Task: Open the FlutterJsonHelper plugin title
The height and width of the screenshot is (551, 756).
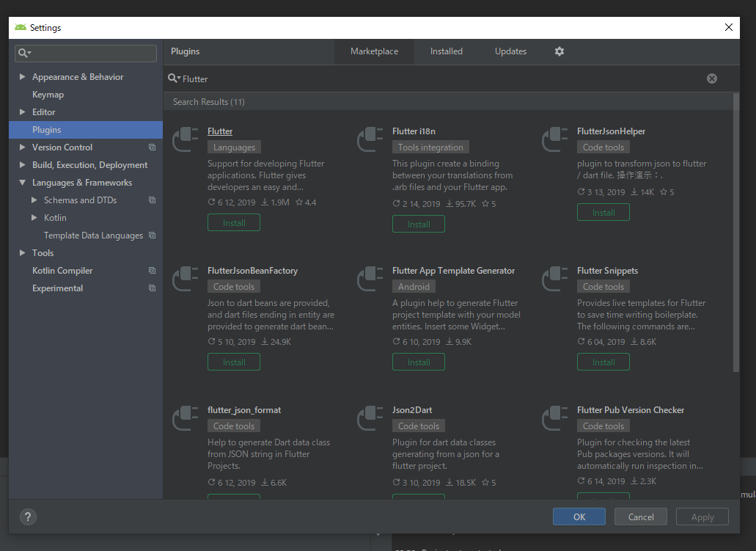Action: [611, 131]
